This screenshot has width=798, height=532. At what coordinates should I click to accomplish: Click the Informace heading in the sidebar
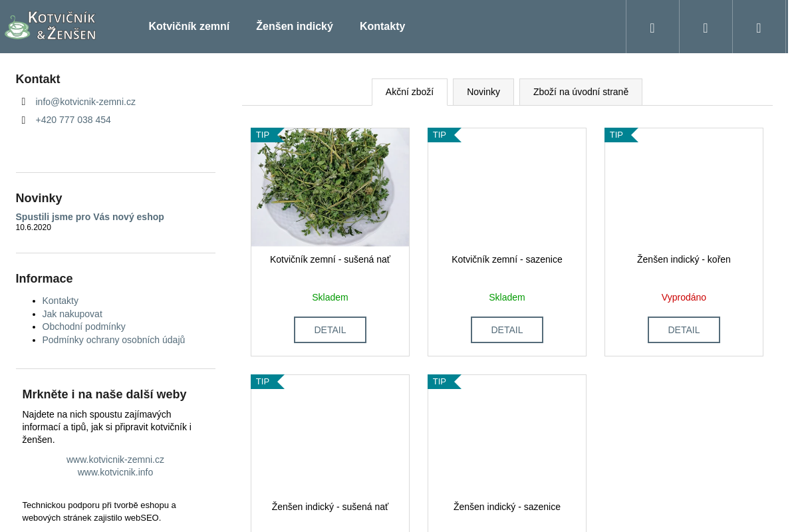(45, 279)
